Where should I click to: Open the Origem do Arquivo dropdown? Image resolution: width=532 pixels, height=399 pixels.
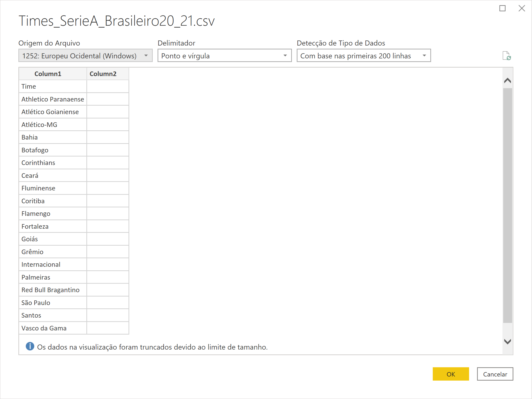click(x=85, y=56)
